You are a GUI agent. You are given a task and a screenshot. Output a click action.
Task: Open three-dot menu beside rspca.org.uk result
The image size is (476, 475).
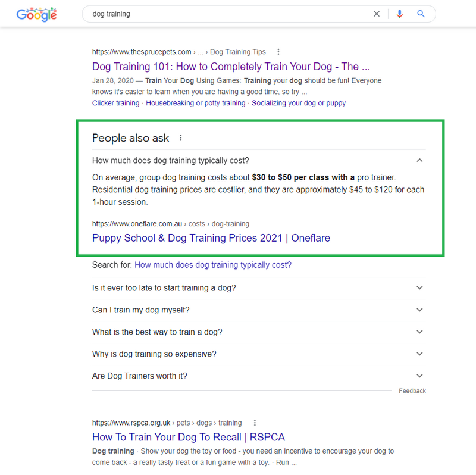click(255, 423)
